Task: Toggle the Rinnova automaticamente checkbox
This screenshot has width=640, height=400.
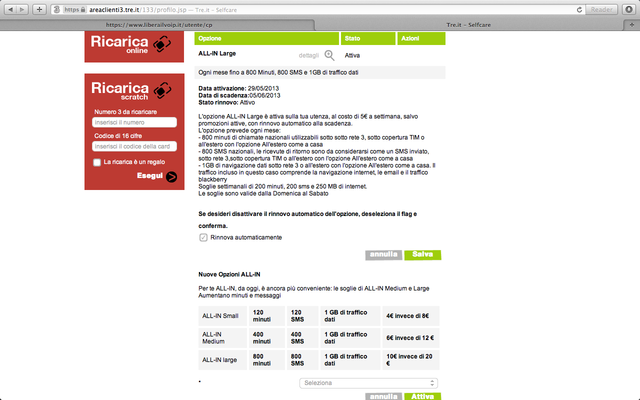Action: coord(203,238)
